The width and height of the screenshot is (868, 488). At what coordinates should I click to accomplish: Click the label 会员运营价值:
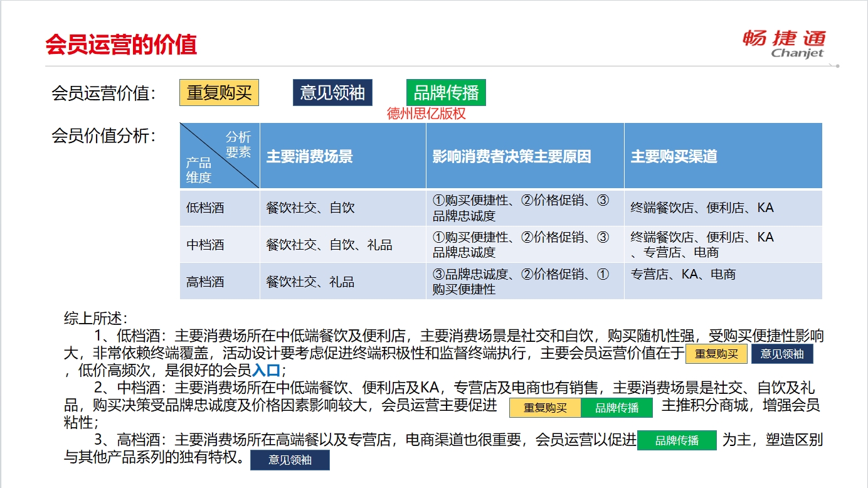tap(104, 93)
